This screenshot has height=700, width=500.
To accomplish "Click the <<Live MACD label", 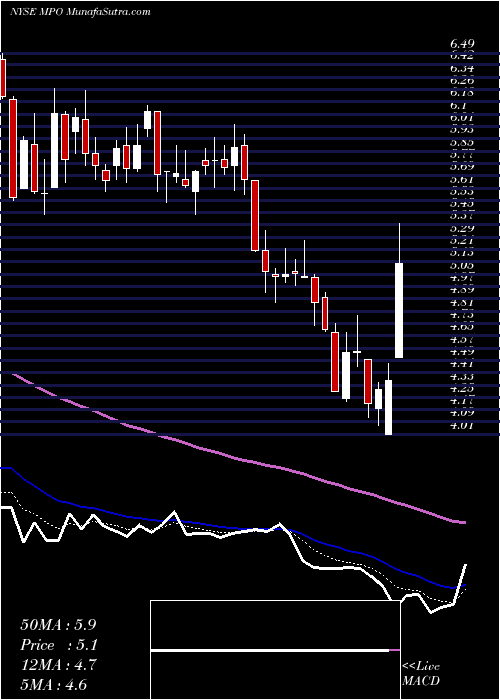I will coord(421,674).
